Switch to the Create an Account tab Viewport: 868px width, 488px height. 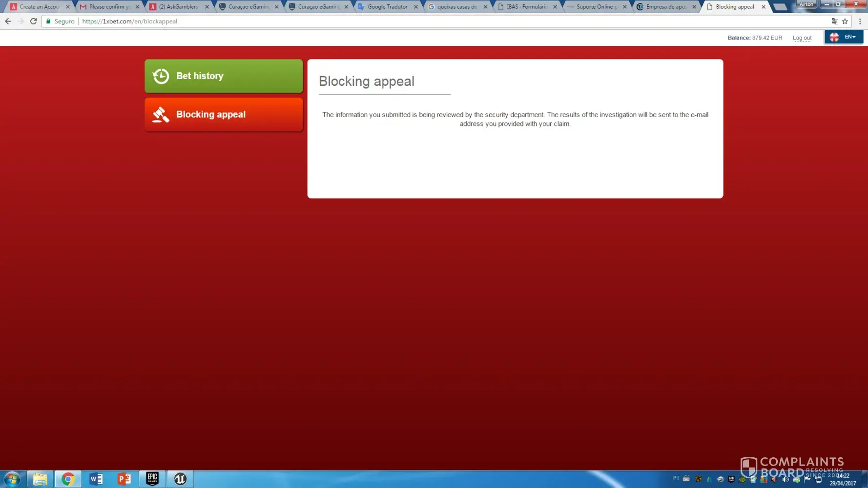pyautogui.click(x=39, y=7)
